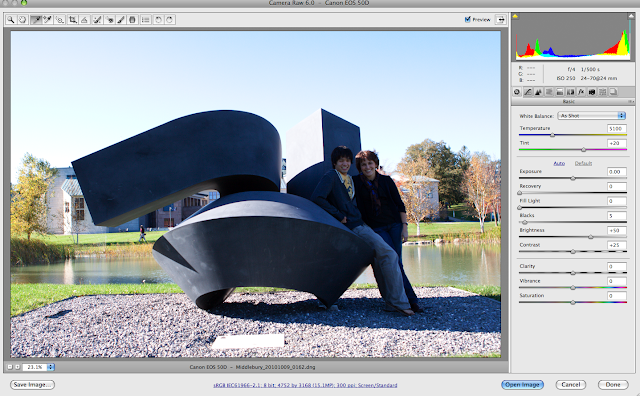Image resolution: width=640 pixels, height=396 pixels.
Task: Open the Presets tab
Action: point(602,92)
